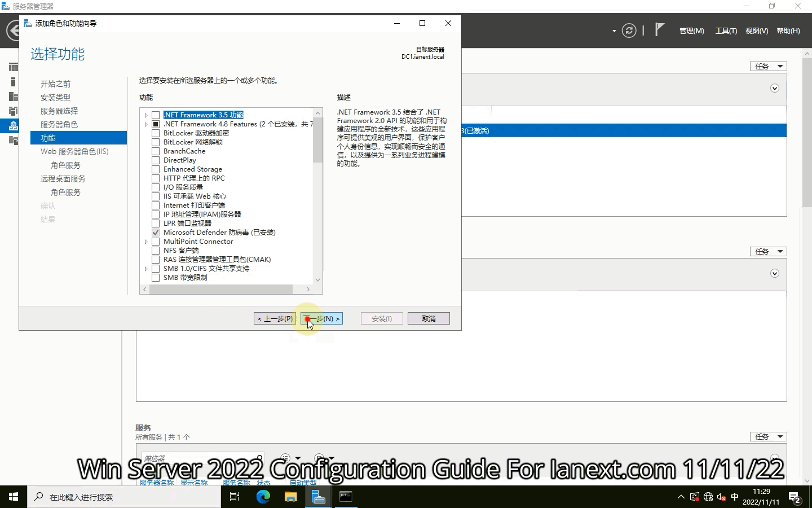Go to the 开始之前 wizard step
The height and width of the screenshot is (508, 812).
(55, 84)
